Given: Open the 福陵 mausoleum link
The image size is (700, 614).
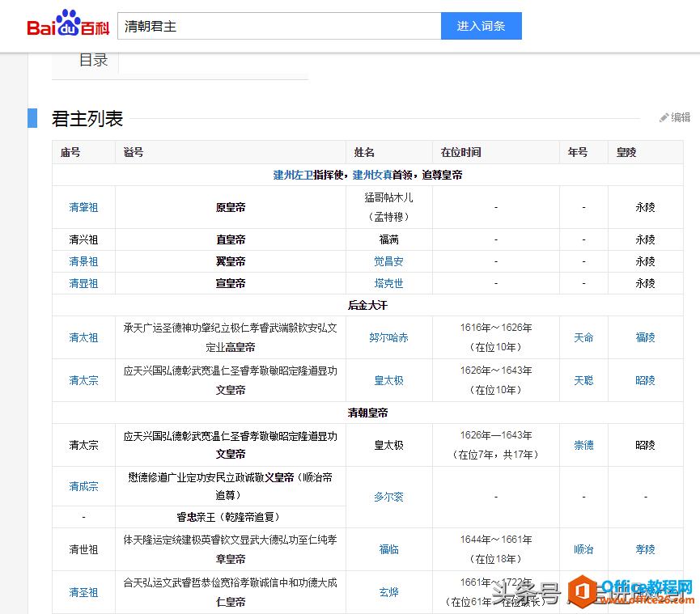Looking at the screenshot, I should [645, 338].
